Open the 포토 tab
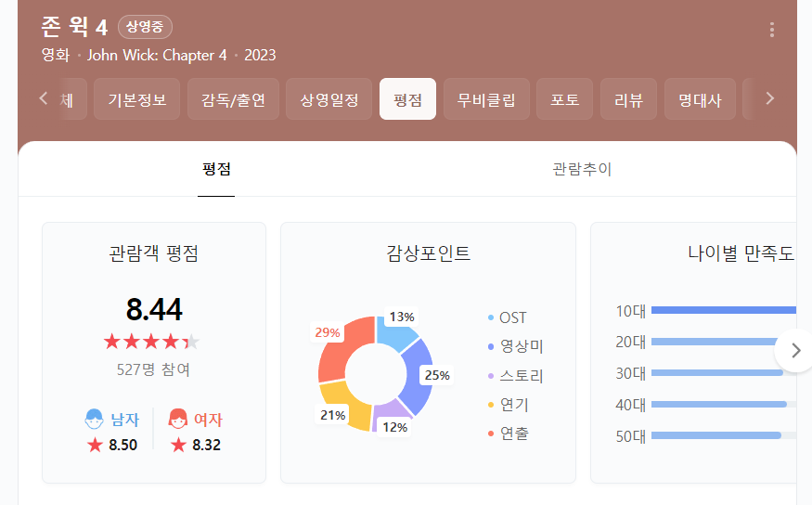 click(x=564, y=99)
